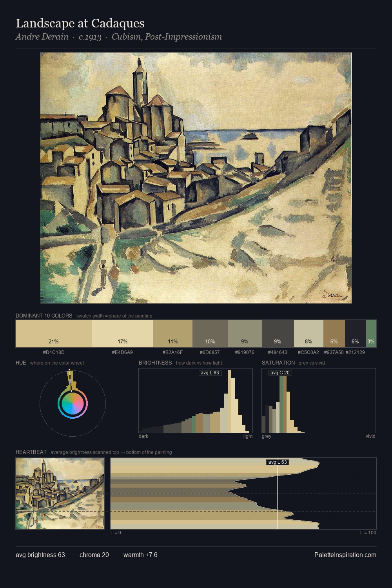The image size is (392, 588).
Task: Click the title Landscape at Cadaques
Action: pos(80,23)
